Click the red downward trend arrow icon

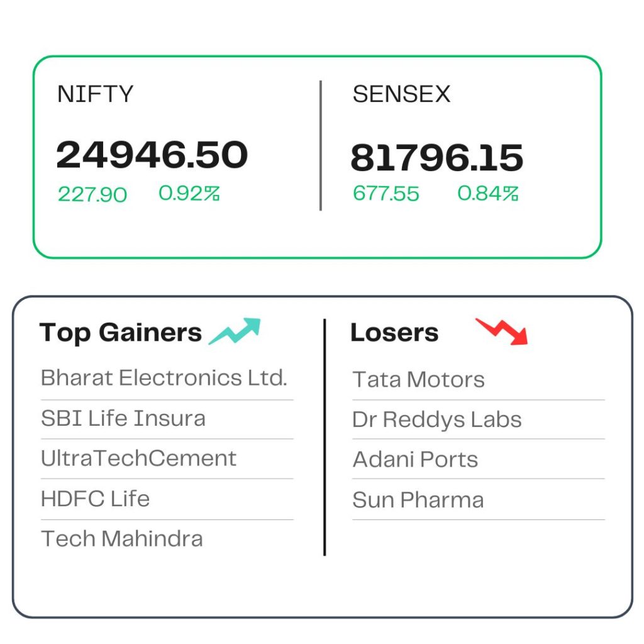[501, 331]
